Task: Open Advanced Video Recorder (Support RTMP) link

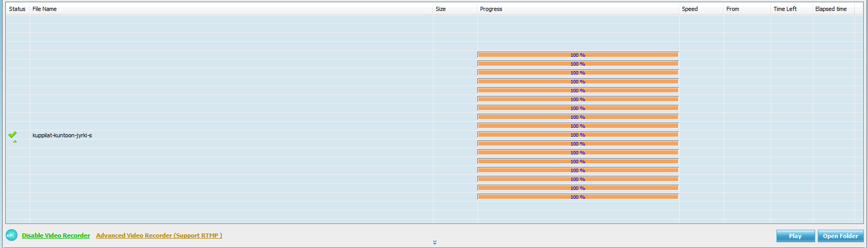Action: coord(159,235)
